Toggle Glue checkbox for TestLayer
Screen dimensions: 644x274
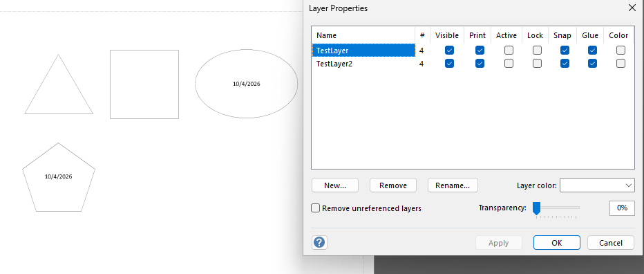pos(592,51)
